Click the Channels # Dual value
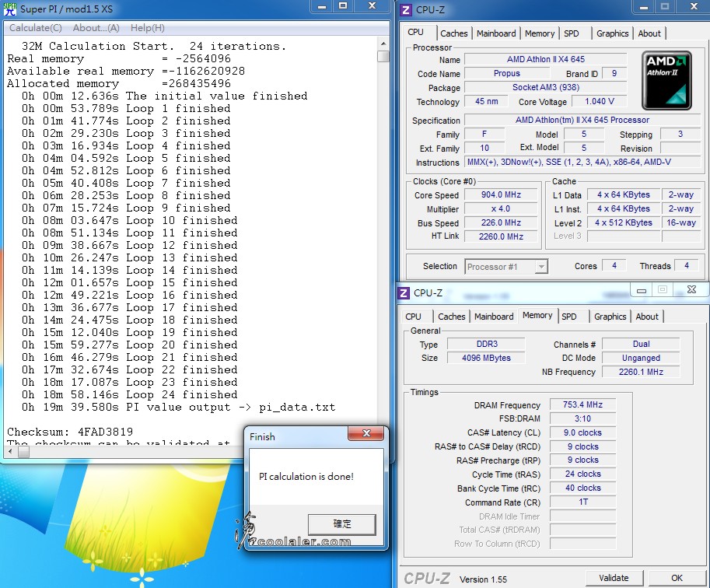Screen dimensions: 710x588 (641, 345)
